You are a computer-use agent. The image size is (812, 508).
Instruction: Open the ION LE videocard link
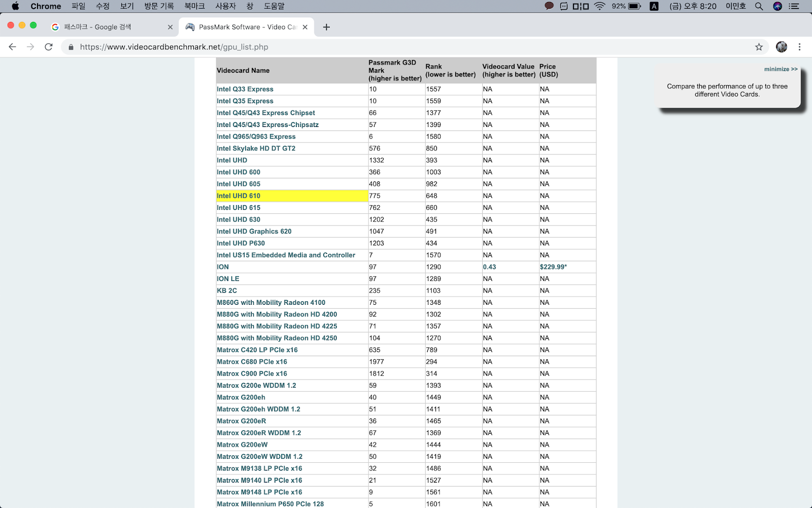point(228,279)
